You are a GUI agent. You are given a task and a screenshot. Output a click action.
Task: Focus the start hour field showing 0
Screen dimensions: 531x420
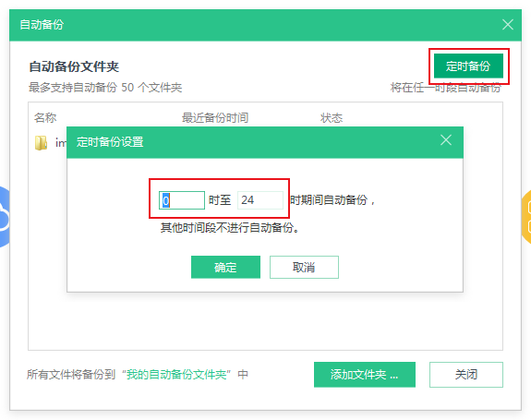tap(182, 200)
